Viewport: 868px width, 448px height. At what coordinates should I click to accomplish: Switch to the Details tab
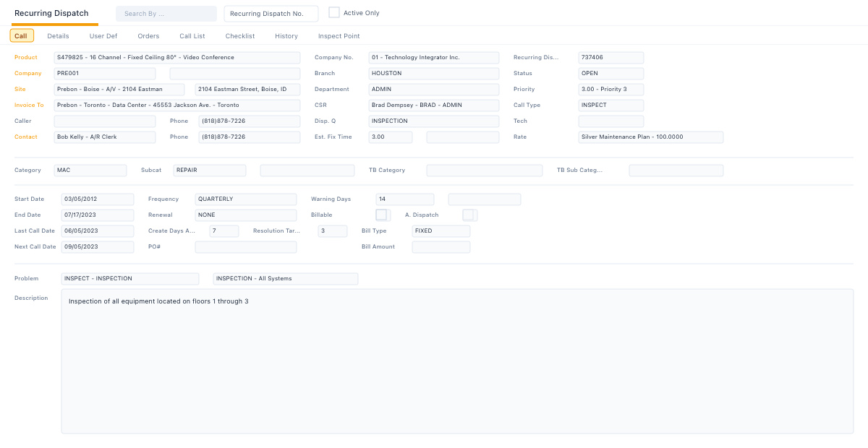tap(57, 35)
